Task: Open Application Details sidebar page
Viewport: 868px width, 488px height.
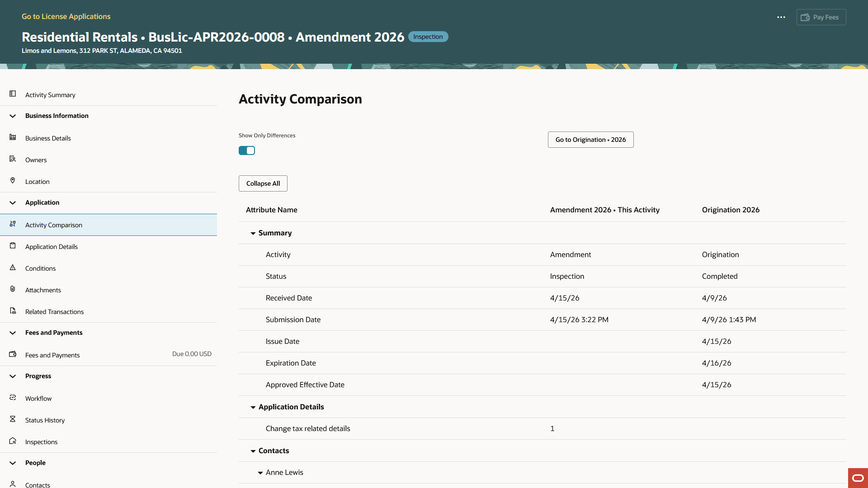Action: pos(51,247)
